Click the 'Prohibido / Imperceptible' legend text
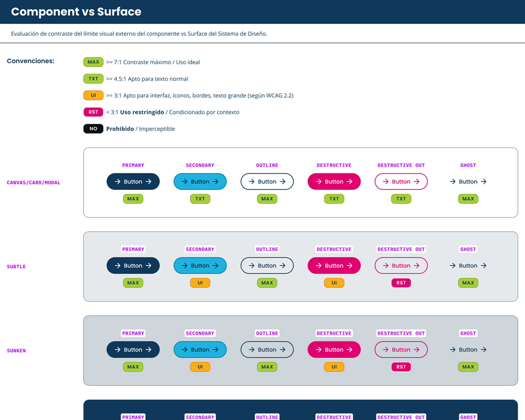 pos(140,129)
